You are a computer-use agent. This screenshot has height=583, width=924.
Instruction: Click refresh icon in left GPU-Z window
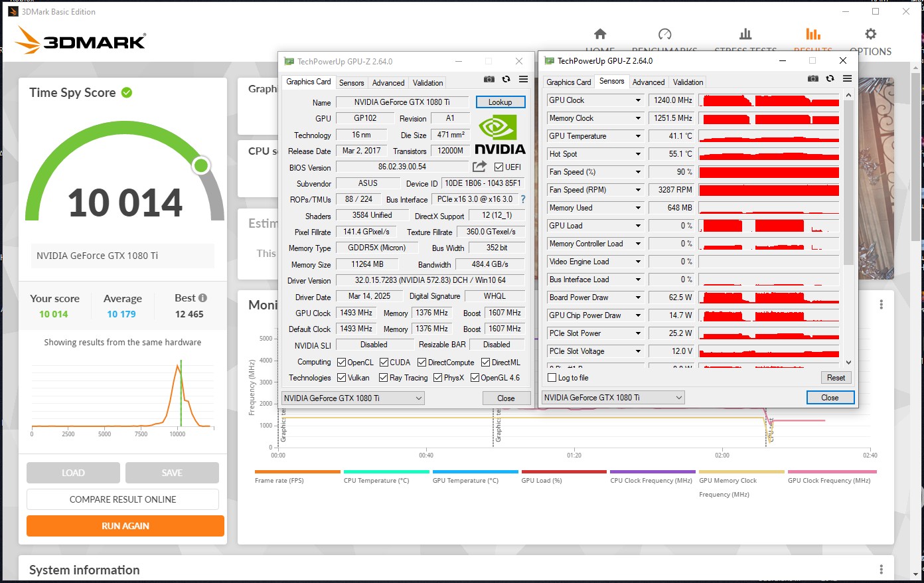point(506,79)
